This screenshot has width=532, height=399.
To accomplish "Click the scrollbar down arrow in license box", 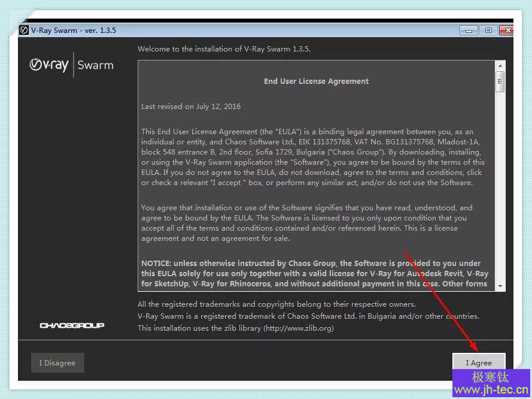I will (500, 286).
